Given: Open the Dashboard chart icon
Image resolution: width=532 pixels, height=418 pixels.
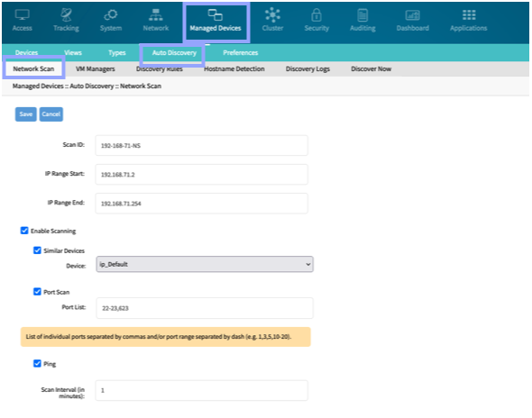Looking at the screenshot, I should (413, 15).
